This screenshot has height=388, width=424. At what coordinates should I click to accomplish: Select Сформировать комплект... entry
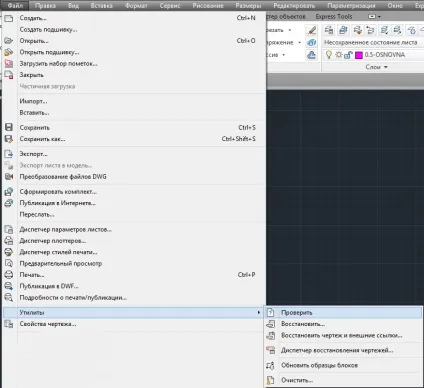coord(133,192)
